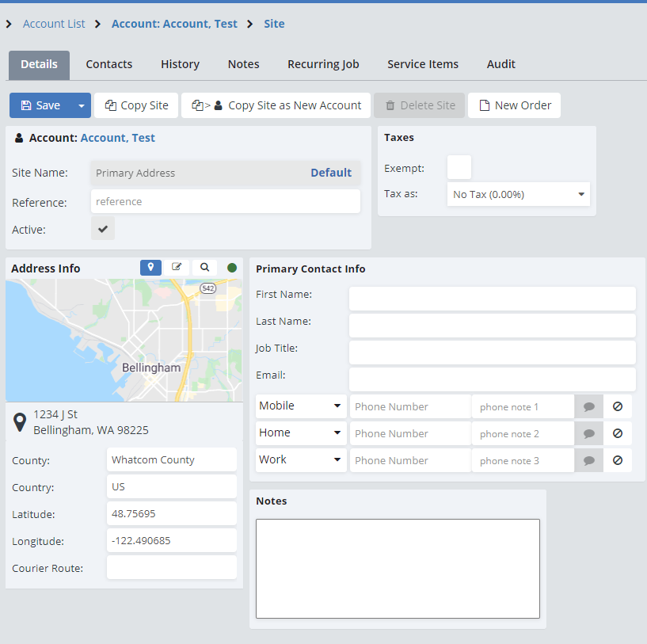Click into the Notes text area
Viewport: 647px width, 644px height.
click(x=398, y=568)
